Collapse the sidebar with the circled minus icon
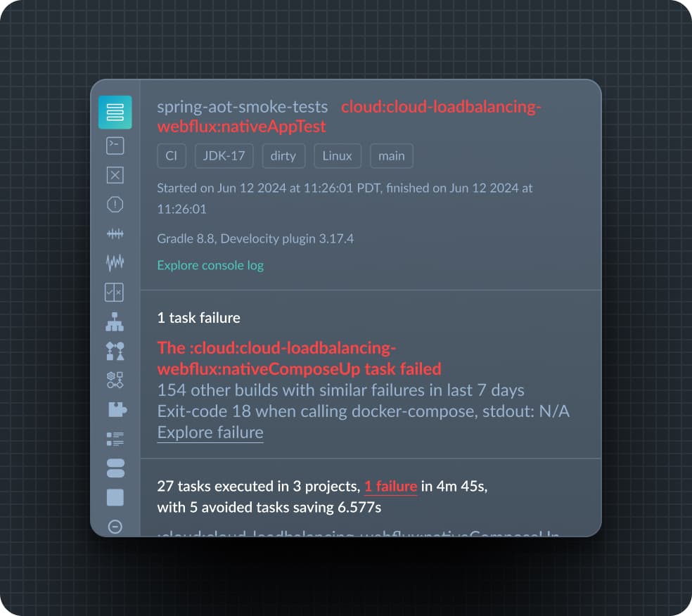Image resolution: width=692 pixels, height=616 pixels. 115,527
